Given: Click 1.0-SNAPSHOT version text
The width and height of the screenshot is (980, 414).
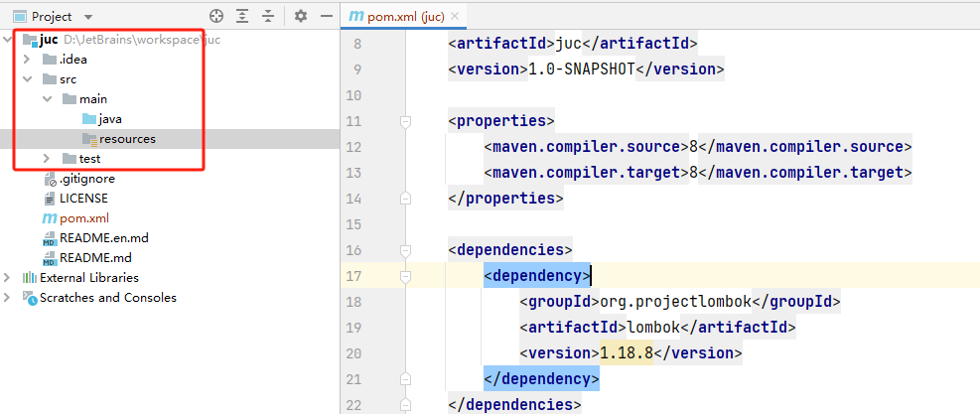Looking at the screenshot, I should pos(581,69).
